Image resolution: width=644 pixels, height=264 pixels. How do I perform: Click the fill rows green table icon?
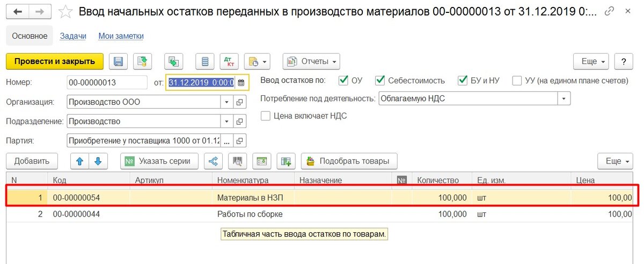pos(262,161)
